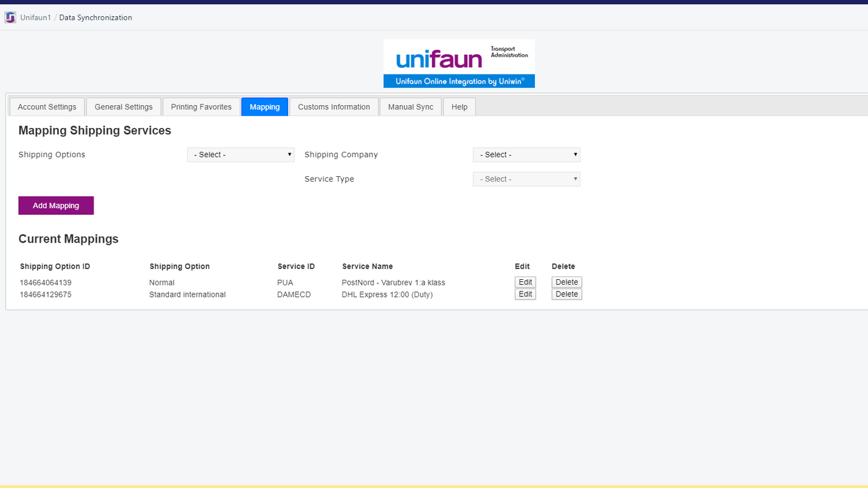Go to the Manual Sync tab
Viewport: 868px width, 488px height.
(410, 107)
